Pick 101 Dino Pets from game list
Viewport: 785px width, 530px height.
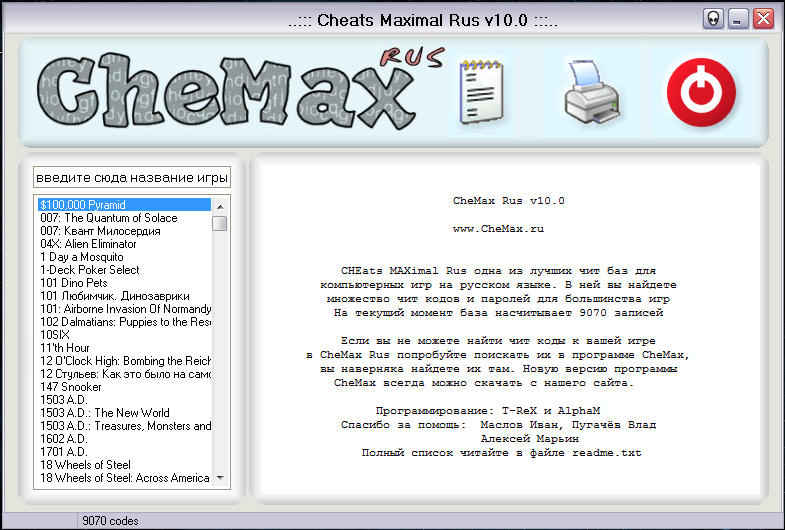pos(74,283)
